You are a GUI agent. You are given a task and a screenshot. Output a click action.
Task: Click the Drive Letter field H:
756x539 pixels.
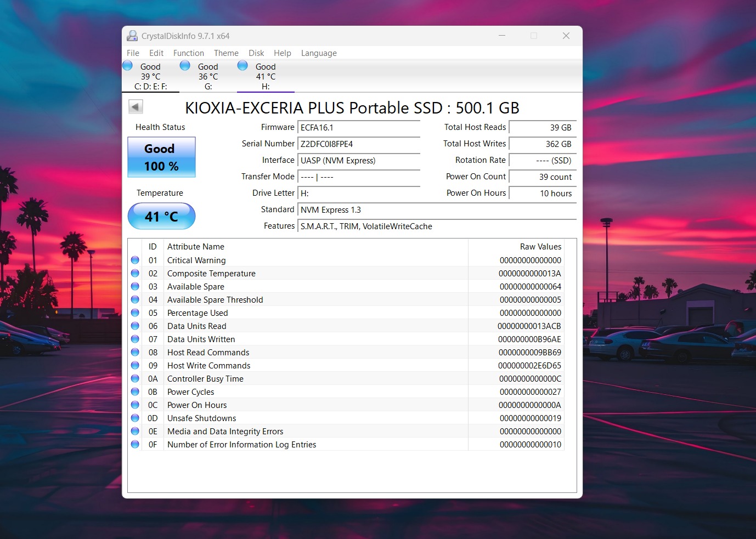[359, 193]
